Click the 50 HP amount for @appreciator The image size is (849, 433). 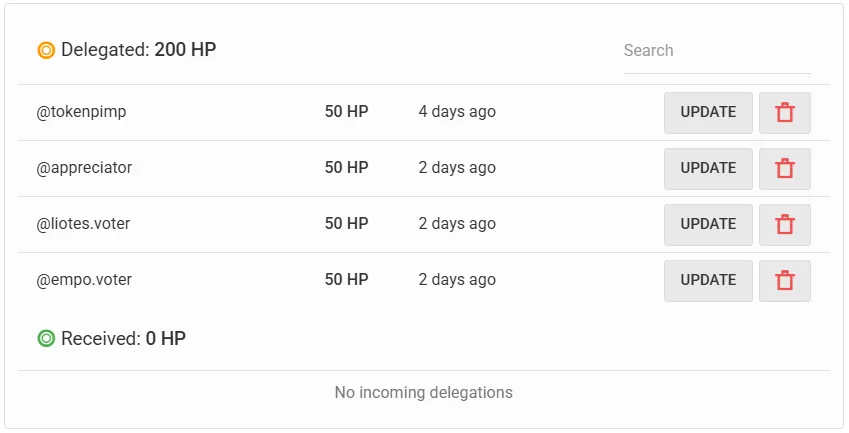click(347, 168)
